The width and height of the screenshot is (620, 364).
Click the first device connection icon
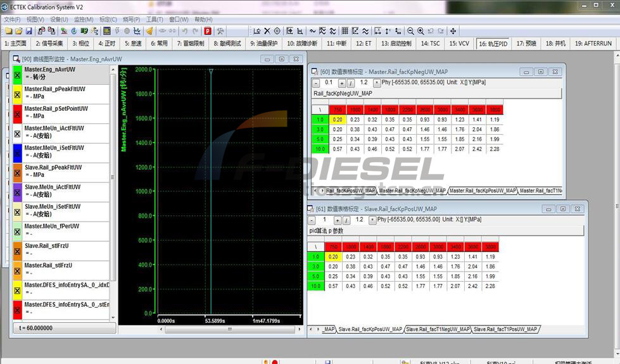(41, 31)
